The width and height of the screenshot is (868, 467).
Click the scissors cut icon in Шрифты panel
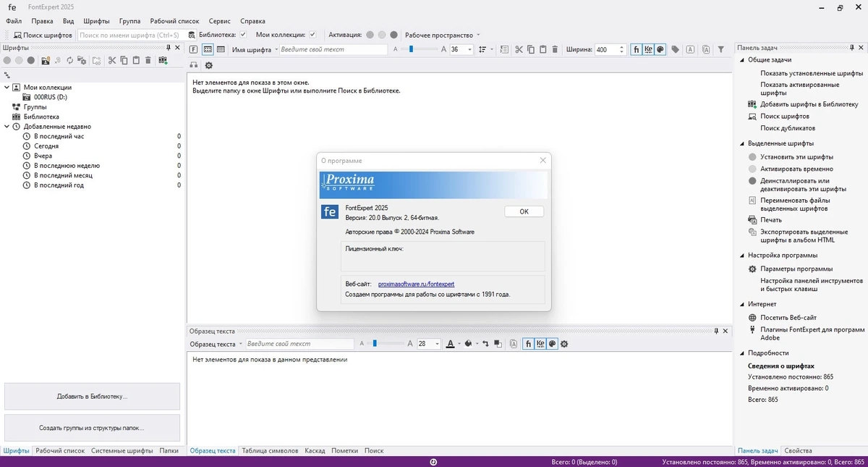(x=112, y=60)
